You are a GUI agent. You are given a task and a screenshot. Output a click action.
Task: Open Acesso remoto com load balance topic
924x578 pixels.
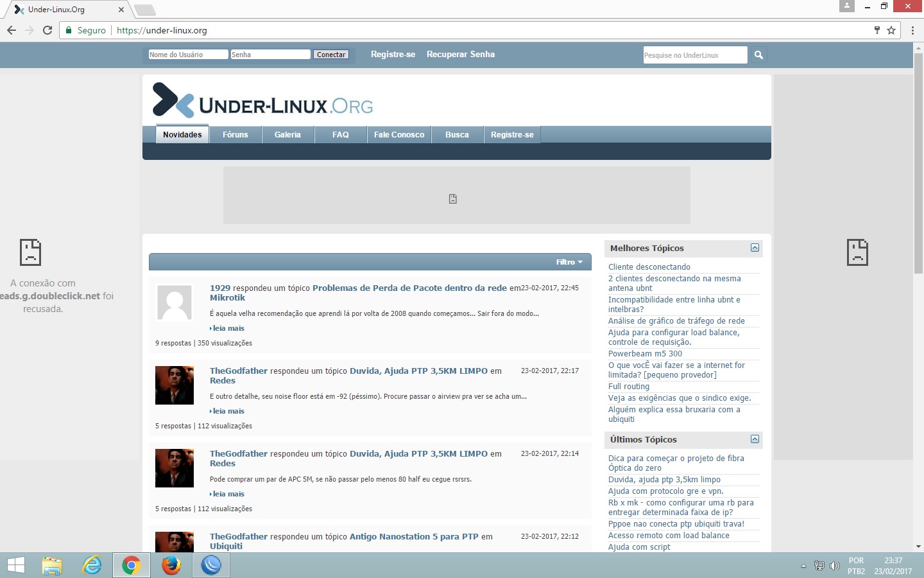click(x=669, y=535)
